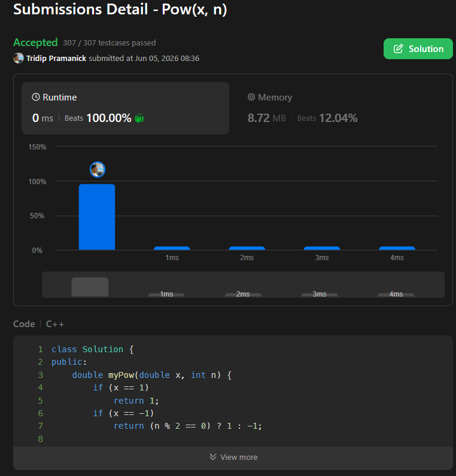Click the Accepted status text
The height and width of the screenshot is (476, 456).
pyautogui.click(x=35, y=42)
